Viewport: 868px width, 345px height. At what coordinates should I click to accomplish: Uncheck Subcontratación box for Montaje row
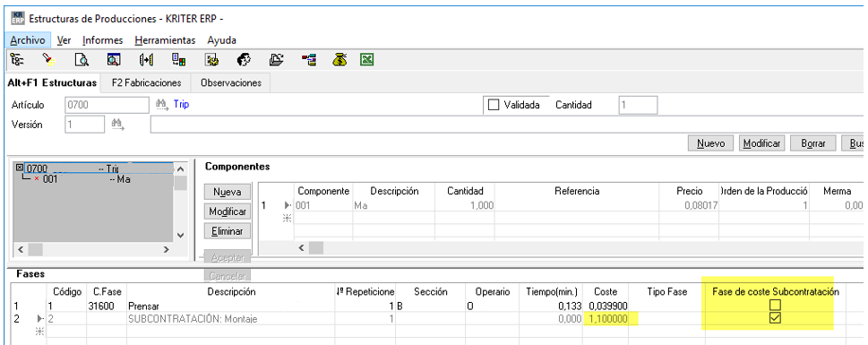[776, 318]
